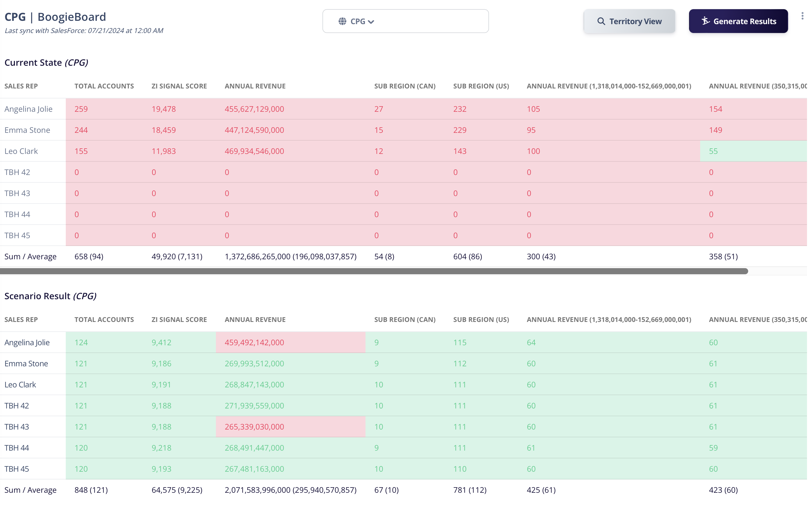Click the globe icon in the CPG selector
This screenshot has width=812, height=508.
click(x=343, y=21)
